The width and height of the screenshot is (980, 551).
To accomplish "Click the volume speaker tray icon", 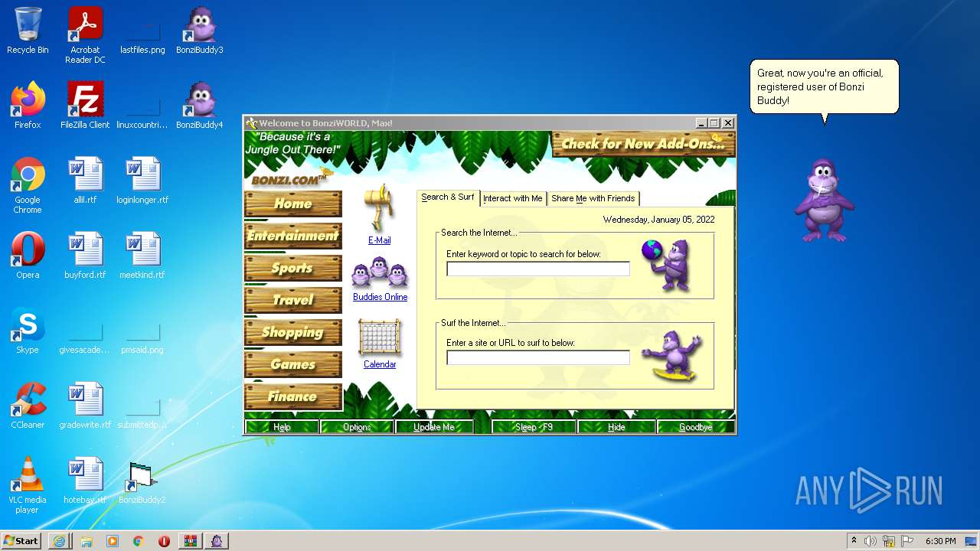I will tap(871, 541).
